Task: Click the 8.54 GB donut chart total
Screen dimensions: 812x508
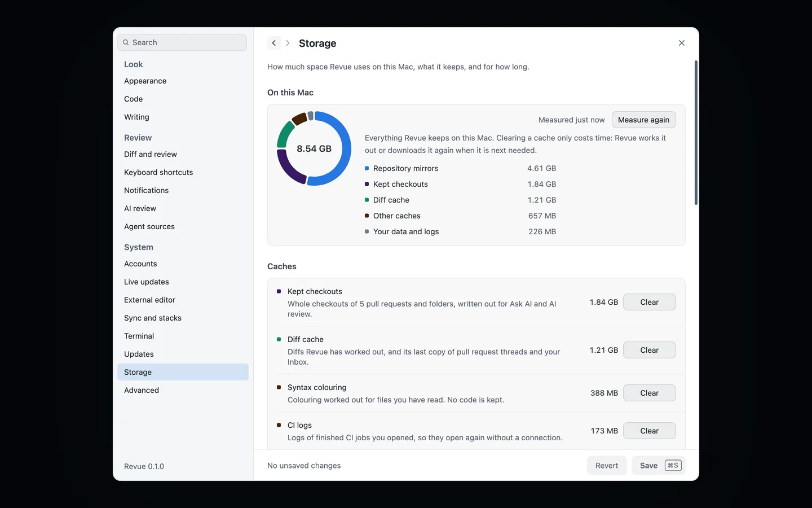Action: click(x=314, y=148)
